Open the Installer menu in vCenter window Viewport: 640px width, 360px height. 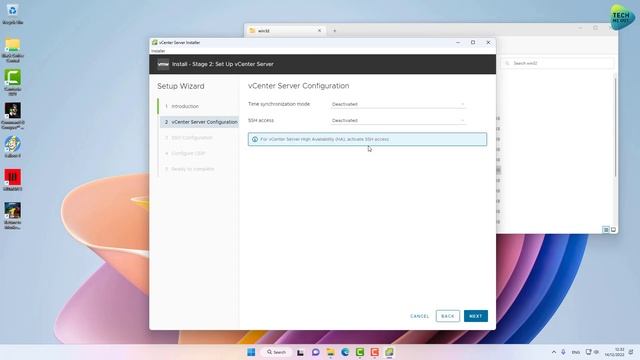pyautogui.click(x=158, y=51)
